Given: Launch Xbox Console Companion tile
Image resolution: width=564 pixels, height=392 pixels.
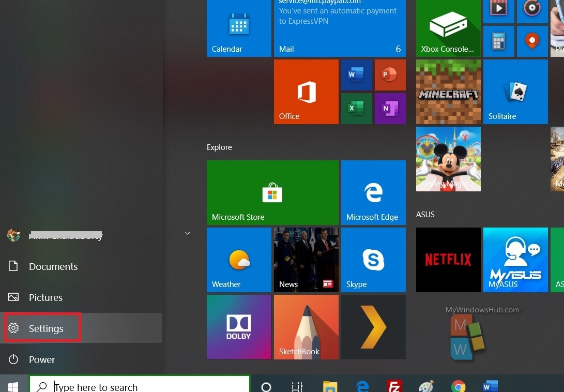Looking at the screenshot, I should coord(448,28).
